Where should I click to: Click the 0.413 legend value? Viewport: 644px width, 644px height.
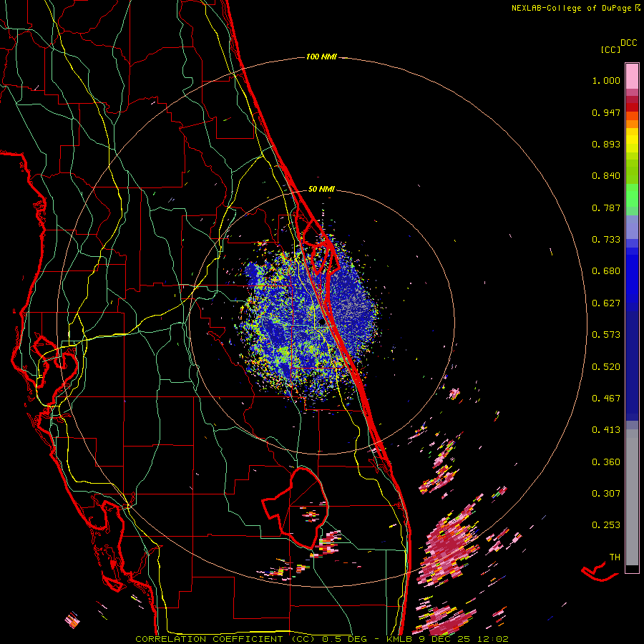(x=606, y=430)
